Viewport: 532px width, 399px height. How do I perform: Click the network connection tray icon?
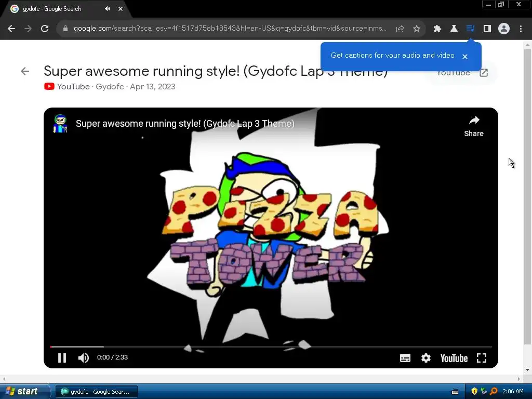(484, 392)
